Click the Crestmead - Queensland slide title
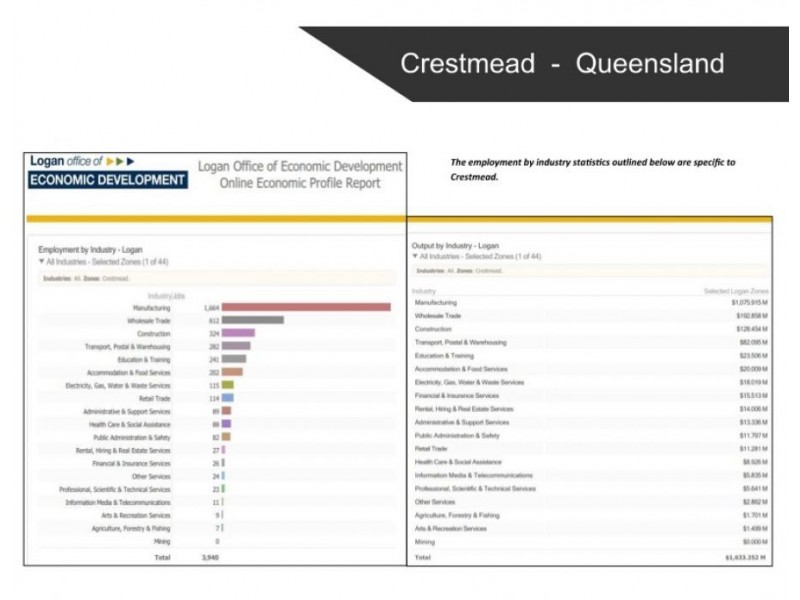 click(561, 64)
